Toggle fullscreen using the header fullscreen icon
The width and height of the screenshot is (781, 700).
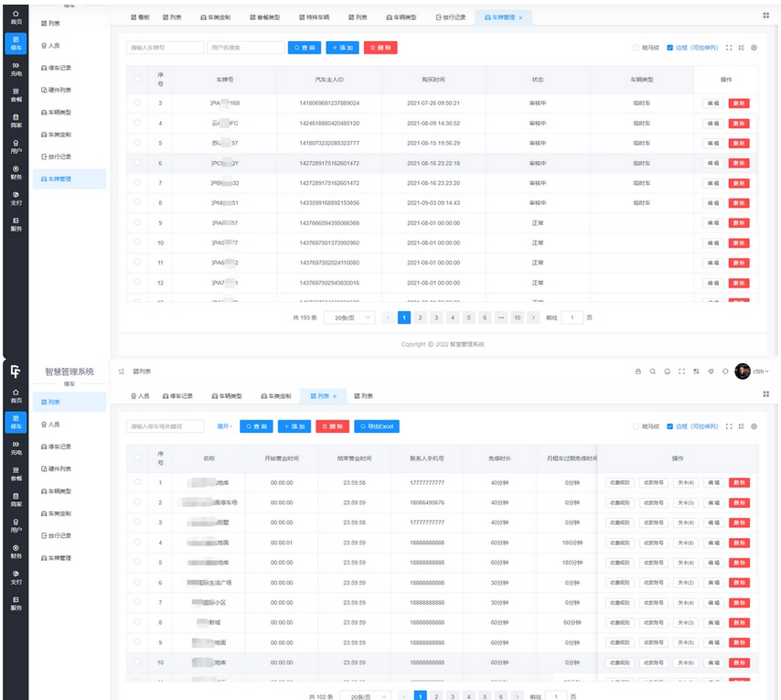point(681,372)
